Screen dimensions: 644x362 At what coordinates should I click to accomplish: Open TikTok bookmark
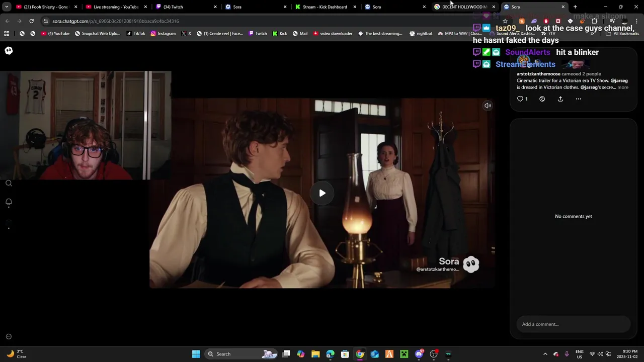coord(136,34)
